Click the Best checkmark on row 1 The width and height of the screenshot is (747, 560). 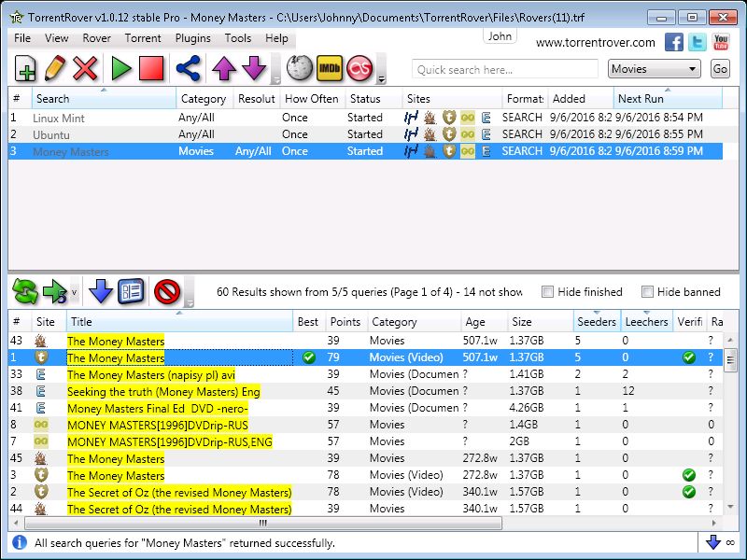point(309,357)
